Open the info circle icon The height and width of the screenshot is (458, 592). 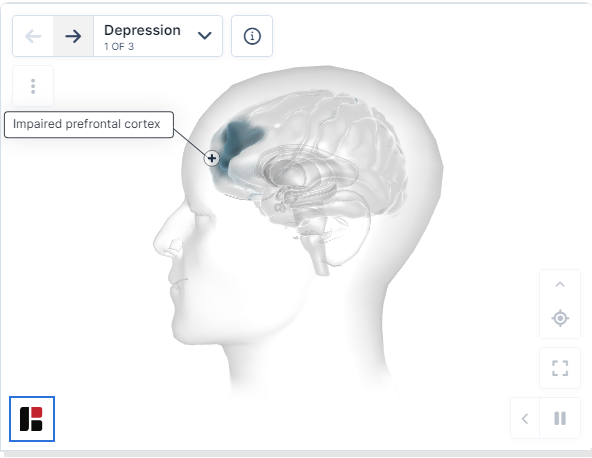point(252,36)
